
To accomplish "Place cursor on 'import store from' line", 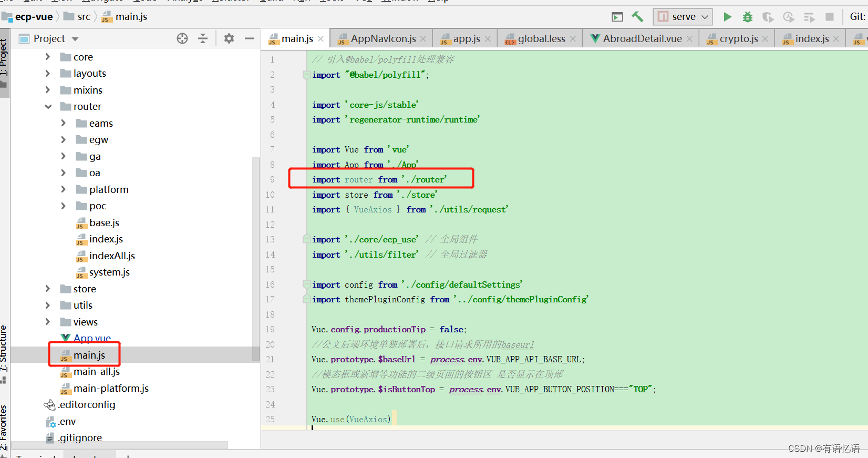I will pyautogui.click(x=375, y=195).
